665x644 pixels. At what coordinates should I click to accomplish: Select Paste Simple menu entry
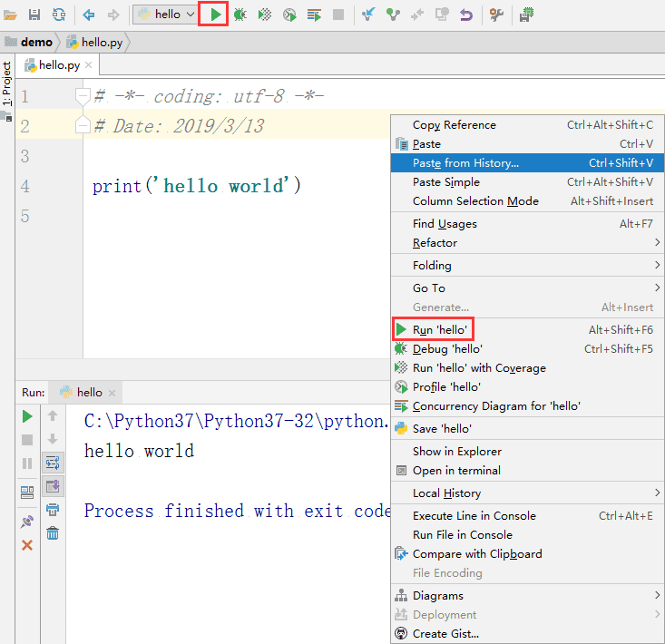527,182
